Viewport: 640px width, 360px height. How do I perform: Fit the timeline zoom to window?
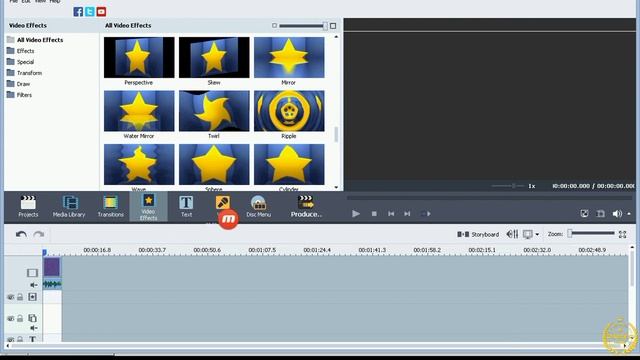click(x=622, y=234)
